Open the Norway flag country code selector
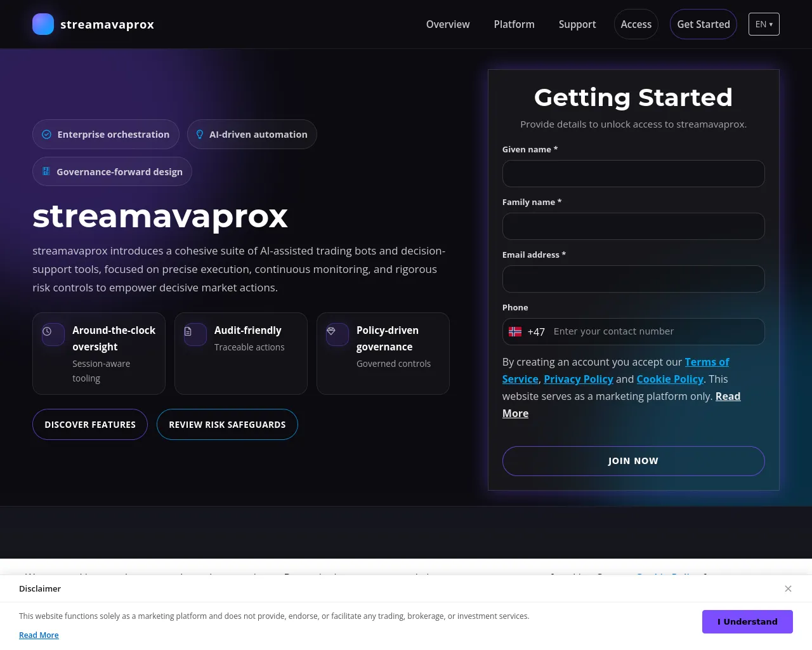812x650 pixels. coord(526,331)
